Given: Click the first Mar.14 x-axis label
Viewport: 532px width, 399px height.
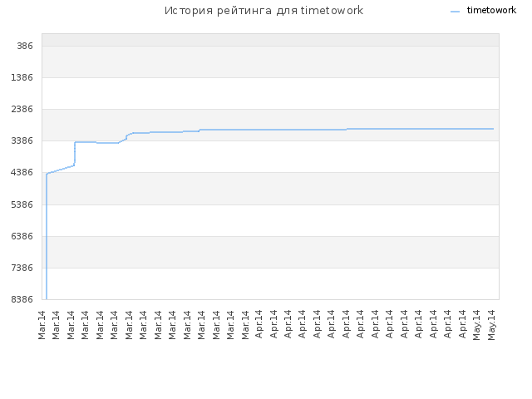Looking at the screenshot, I should [42, 325].
